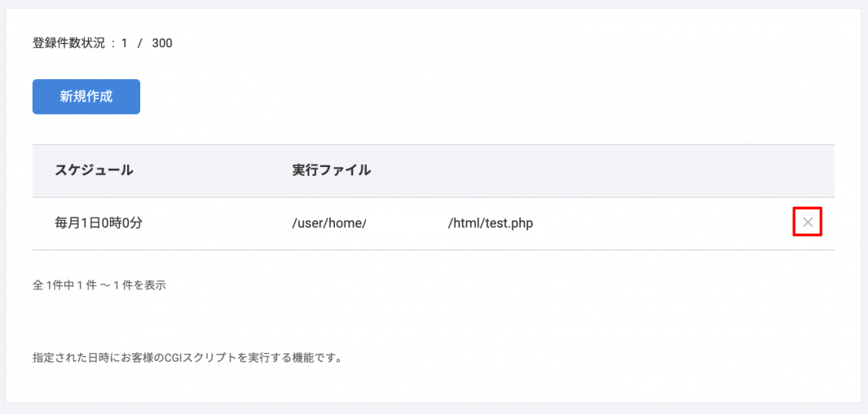
Task: Click the X delete icon for test.php
Action: pos(807,222)
